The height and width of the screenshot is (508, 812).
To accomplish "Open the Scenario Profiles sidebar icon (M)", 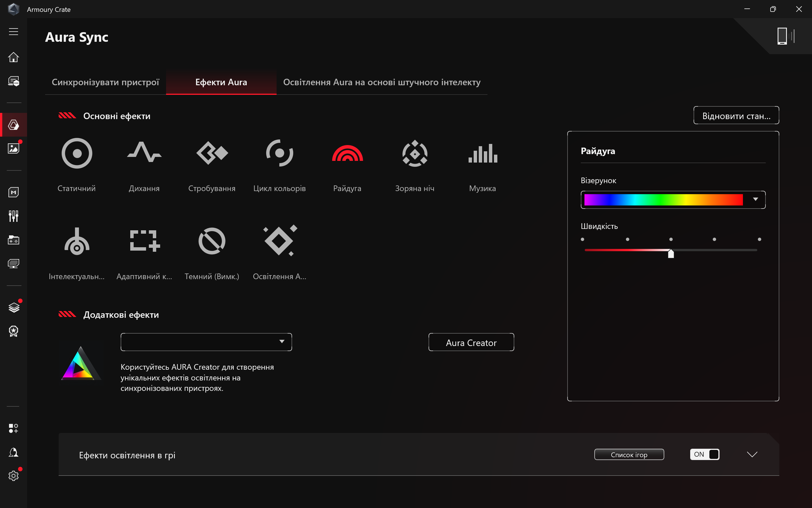I will (14, 192).
